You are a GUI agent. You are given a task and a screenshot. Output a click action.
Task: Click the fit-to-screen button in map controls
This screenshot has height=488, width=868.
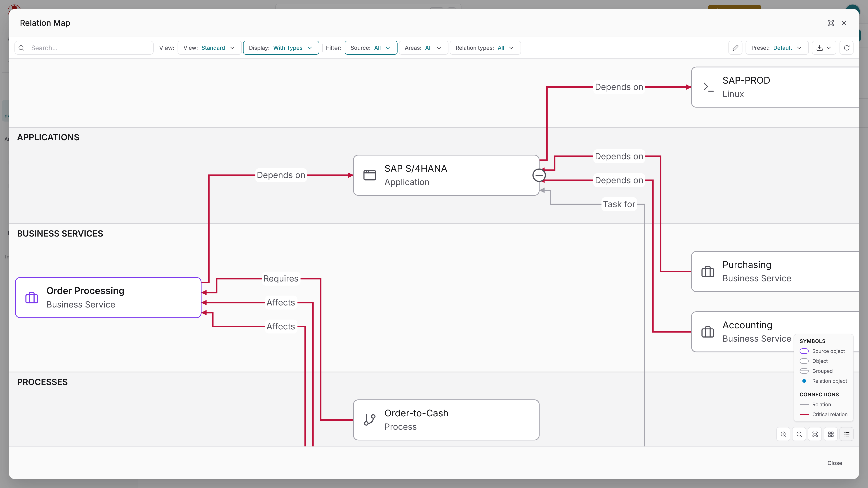tap(815, 434)
